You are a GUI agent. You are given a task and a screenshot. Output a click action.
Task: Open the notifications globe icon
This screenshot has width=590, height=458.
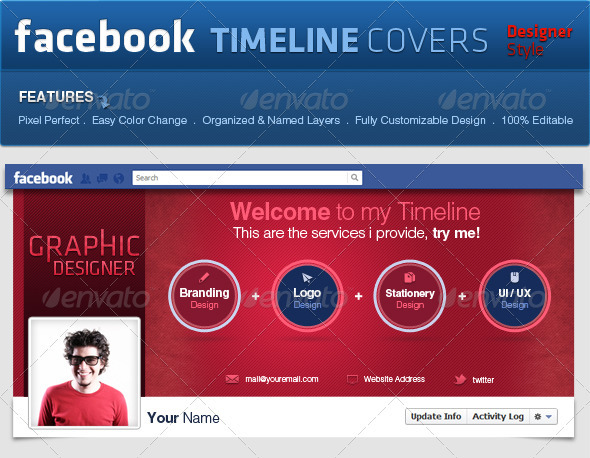pos(119,178)
